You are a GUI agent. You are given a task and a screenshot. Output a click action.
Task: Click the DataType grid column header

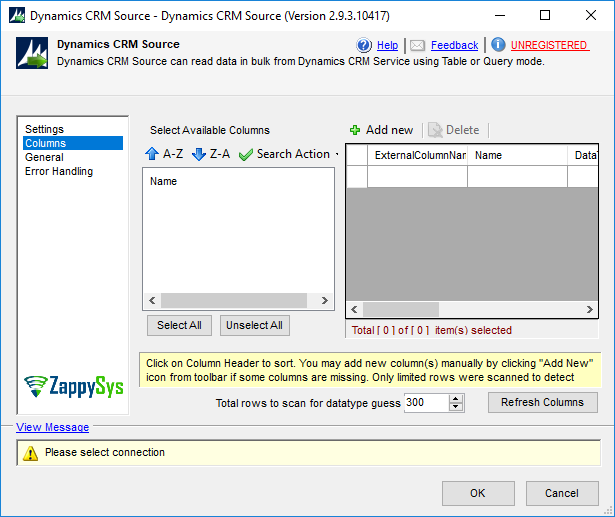(x=583, y=155)
